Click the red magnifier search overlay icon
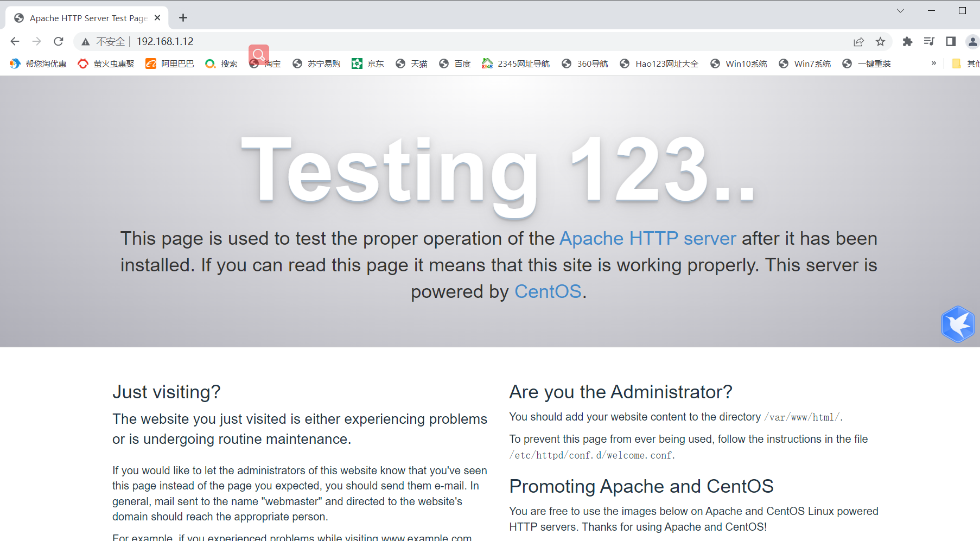The image size is (980, 541). click(x=259, y=55)
